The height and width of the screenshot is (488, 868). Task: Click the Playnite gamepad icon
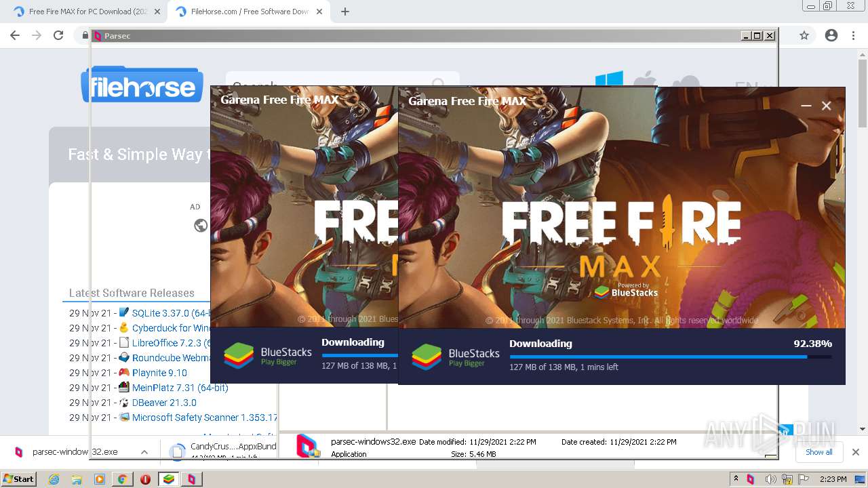click(124, 372)
